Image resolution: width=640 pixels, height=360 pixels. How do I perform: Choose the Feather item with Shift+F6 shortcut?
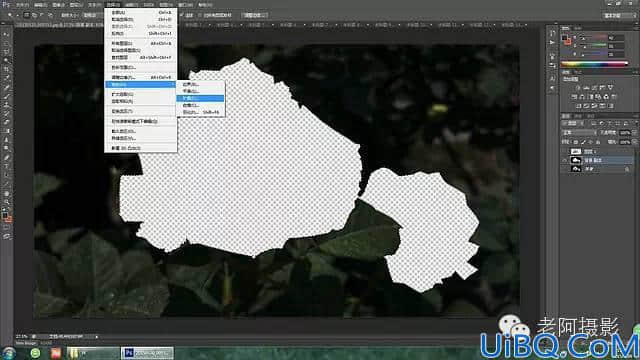point(200,112)
